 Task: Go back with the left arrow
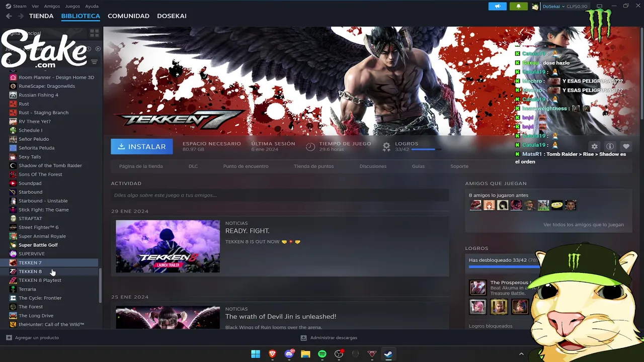9,16
